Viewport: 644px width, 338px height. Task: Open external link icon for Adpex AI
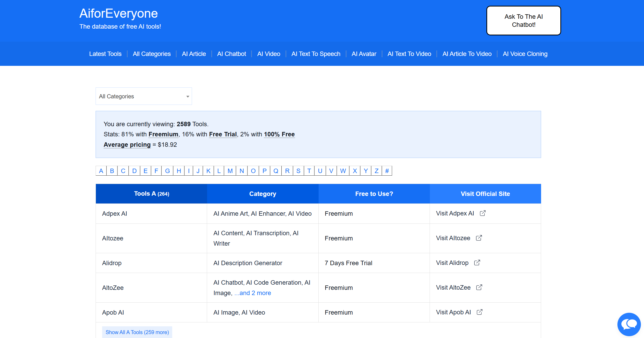(482, 213)
